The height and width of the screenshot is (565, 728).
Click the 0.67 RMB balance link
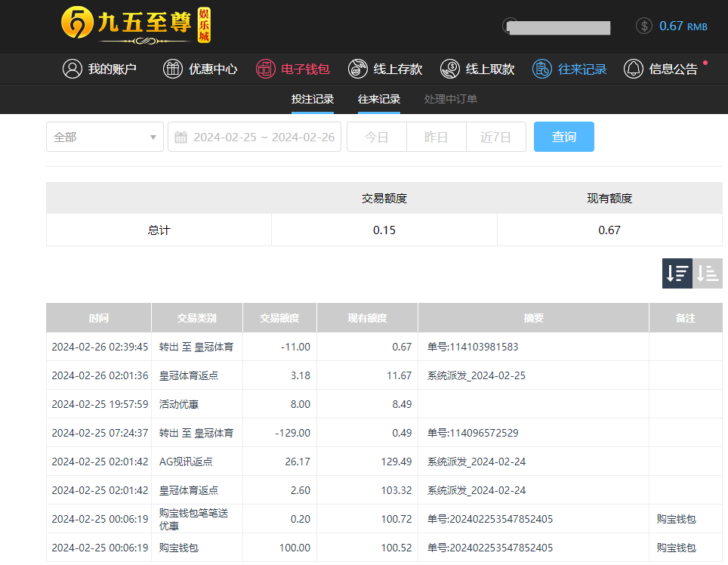pos(683,26)
